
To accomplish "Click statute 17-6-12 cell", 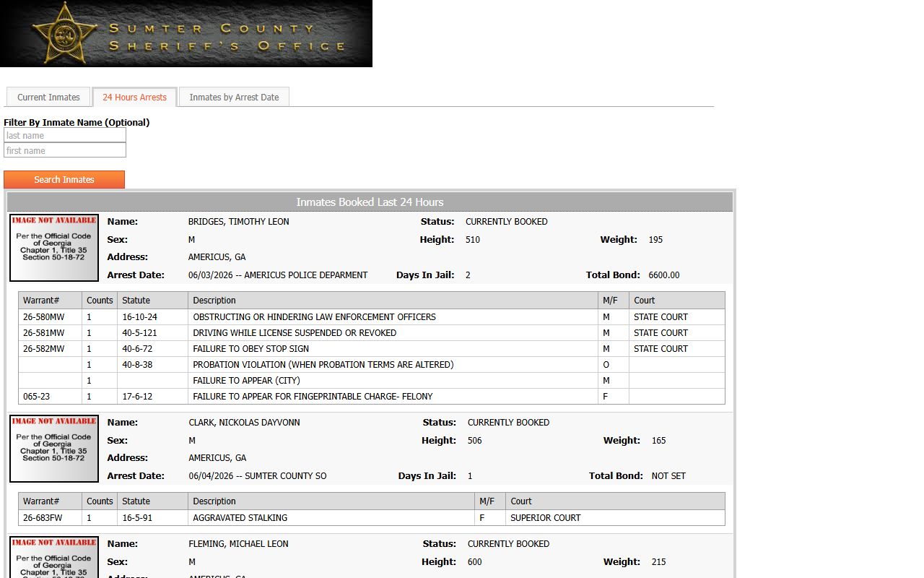I will pyautogui.click(x=152, y=397).
